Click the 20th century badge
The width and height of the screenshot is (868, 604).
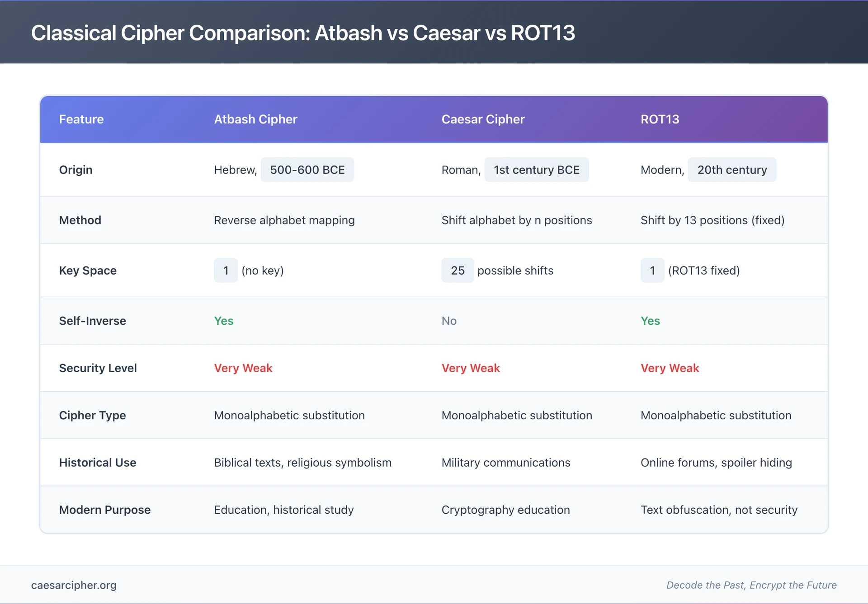[731, 169]
